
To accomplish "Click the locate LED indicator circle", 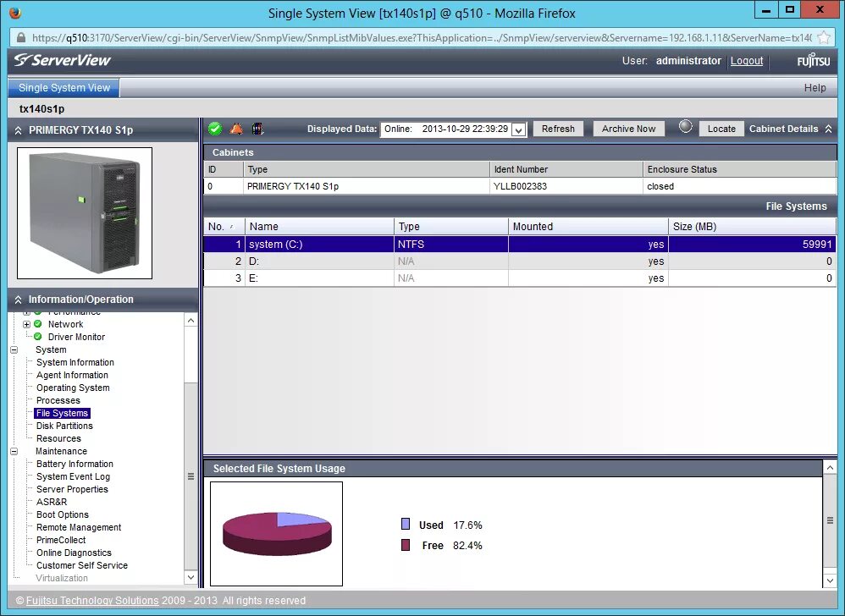I will point(685,127).
